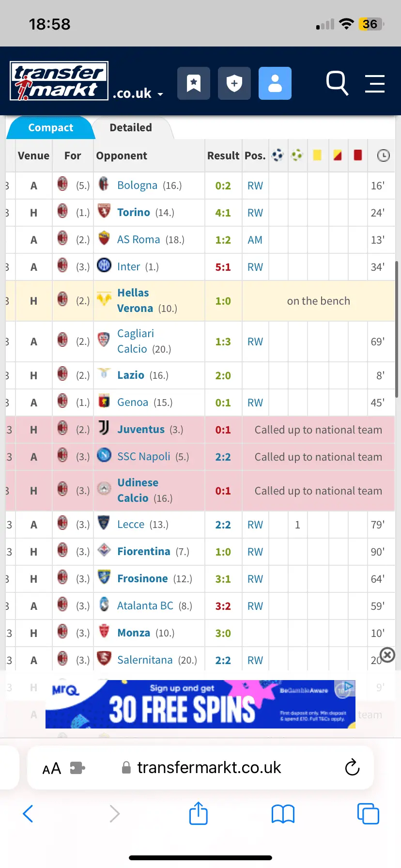Open the hamburger menu
This screenshot has height=868, width=401.
pyautogui.click(x=375, y=83)
